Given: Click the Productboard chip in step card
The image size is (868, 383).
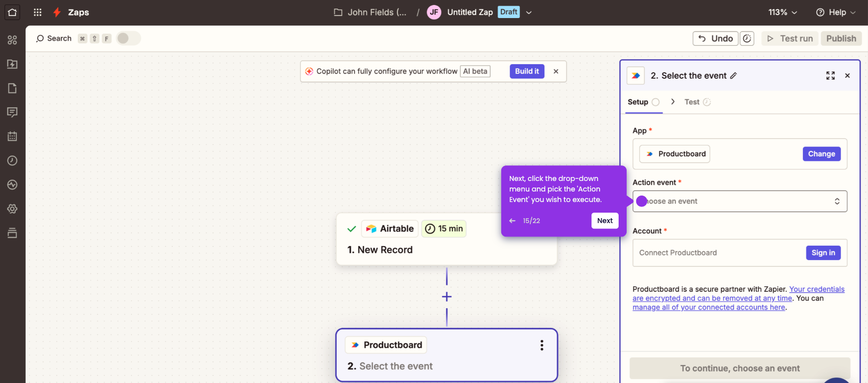Looking at the screenshot, I should click(386, 345).
